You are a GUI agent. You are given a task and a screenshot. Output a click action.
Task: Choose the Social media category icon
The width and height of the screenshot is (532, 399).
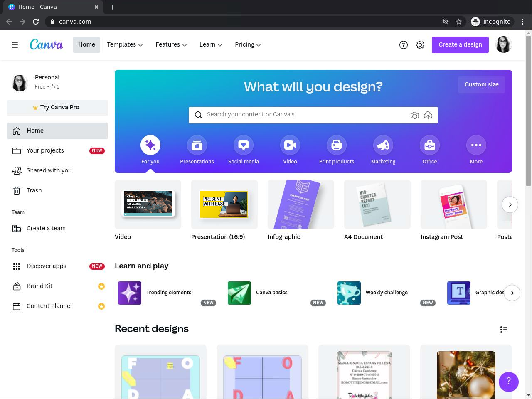tap(244, 145)
